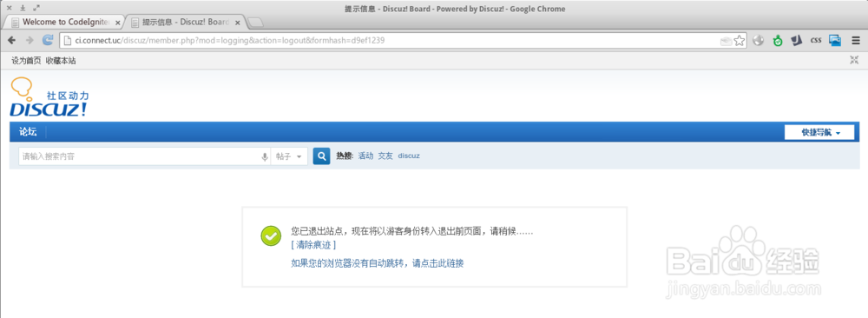Click the window maximize diagonal-arrows button
868x318 pixels.
tap(36, 9)
